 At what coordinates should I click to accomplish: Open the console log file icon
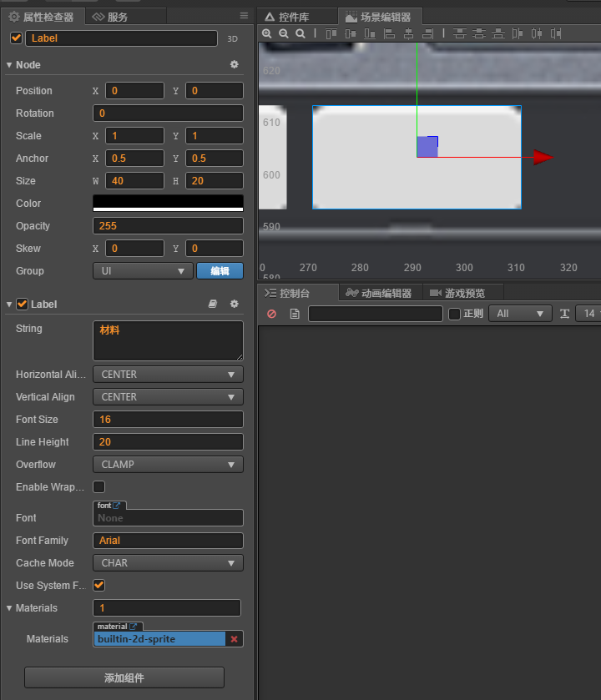[295, 314]
